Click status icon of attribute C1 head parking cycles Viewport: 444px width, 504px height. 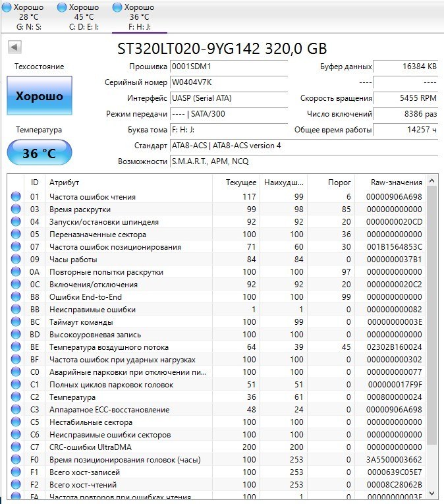coord(16,385)
